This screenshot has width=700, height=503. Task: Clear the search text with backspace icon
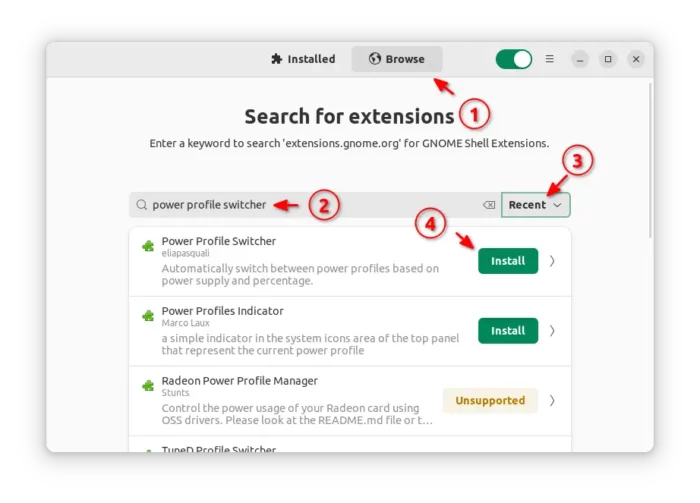489,205
